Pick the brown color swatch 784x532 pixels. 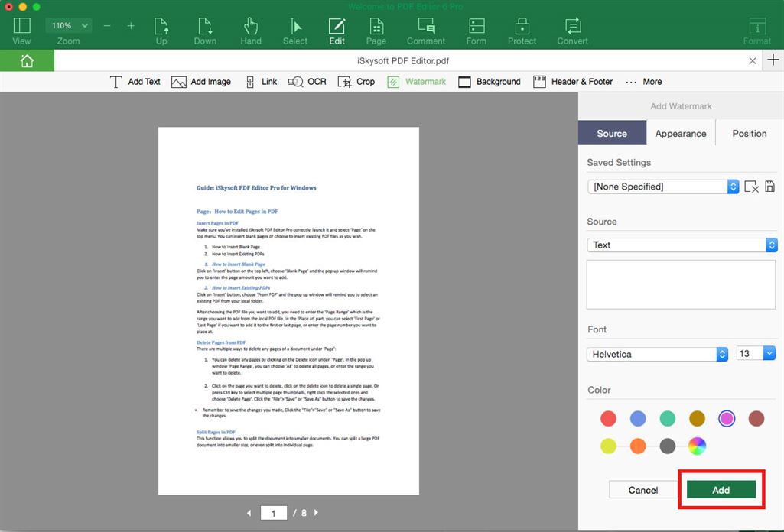tap(756, 419)
